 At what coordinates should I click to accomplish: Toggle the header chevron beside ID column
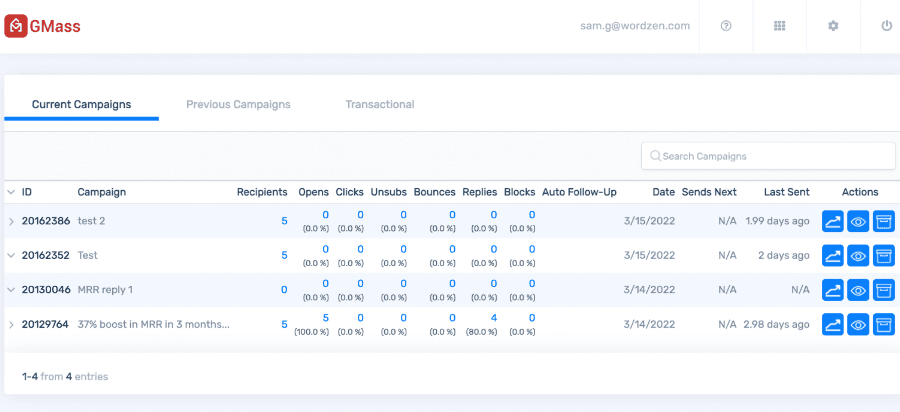(11, 192)
